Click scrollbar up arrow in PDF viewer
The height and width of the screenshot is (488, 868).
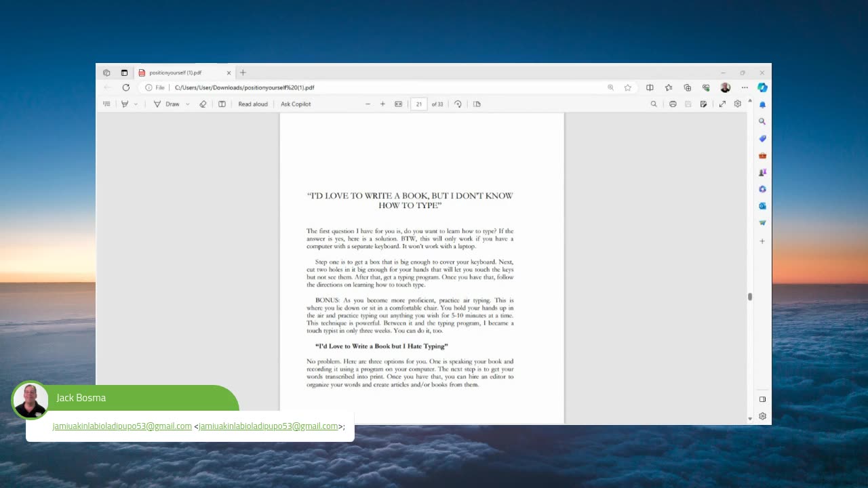(x=750, y=101)
